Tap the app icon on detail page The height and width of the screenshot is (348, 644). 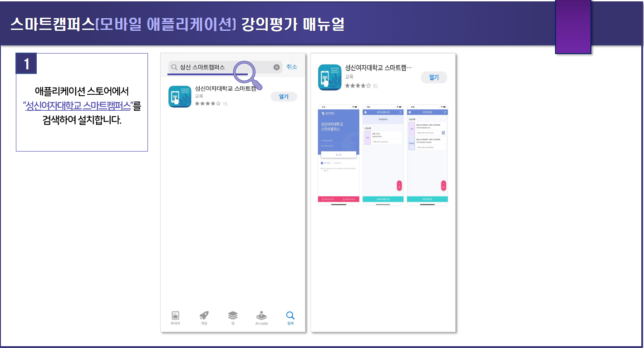point(329,77)
